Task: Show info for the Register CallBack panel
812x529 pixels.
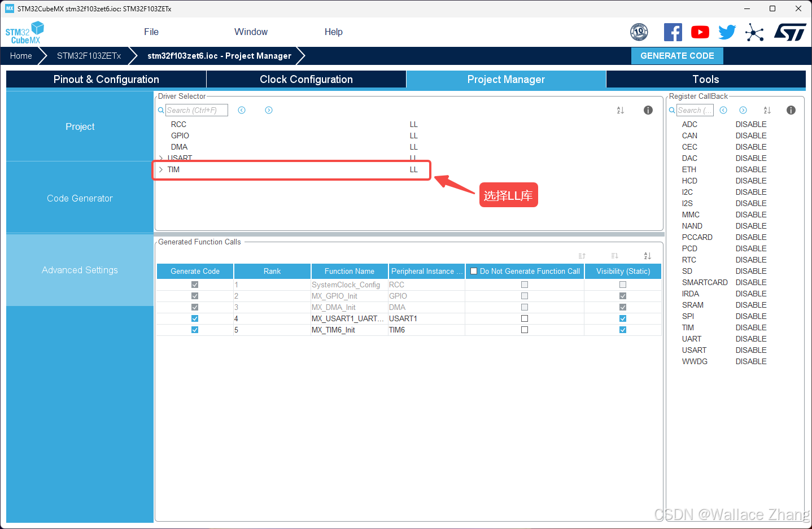Action: click(791, 110)
